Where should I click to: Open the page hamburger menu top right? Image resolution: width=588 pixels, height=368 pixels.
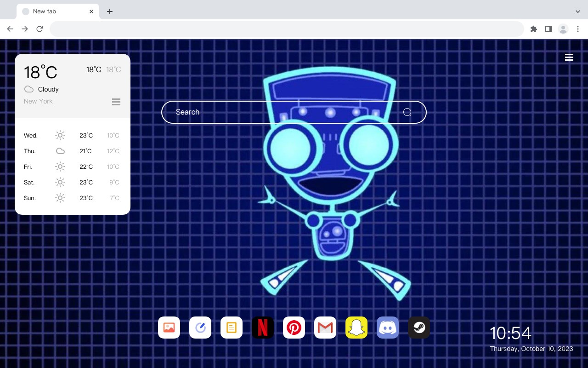coord(569,57)
